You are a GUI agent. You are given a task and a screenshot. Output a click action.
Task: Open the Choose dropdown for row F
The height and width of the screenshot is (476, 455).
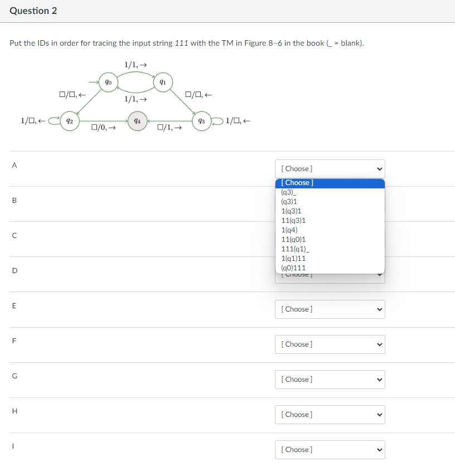click(x=330, y=344)
